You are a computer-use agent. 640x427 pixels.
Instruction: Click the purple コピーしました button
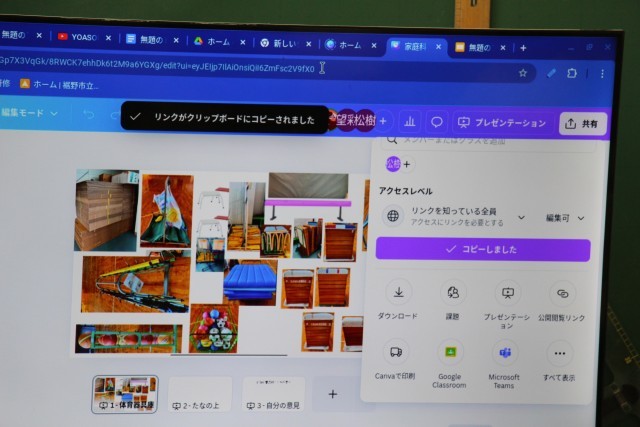tap(483, 249)
